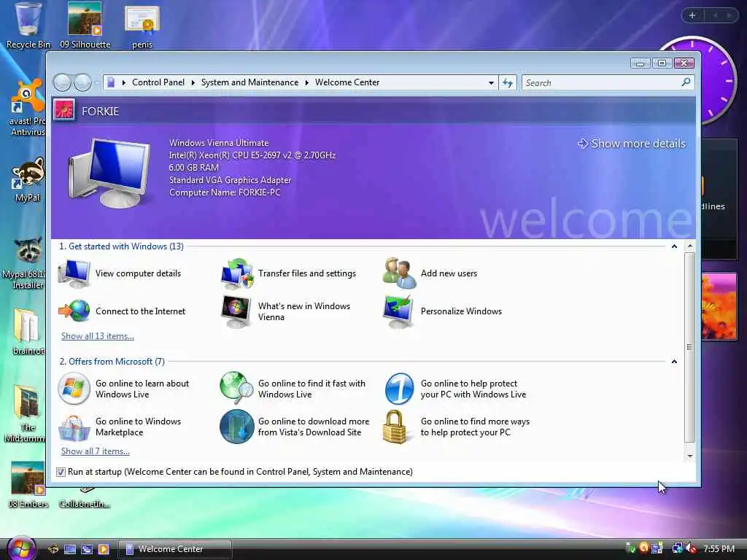This screenshot has height=560, width=747.
Task: Click the media player quick launch icon
Action: pyautogui.click(x=104, y=549)
